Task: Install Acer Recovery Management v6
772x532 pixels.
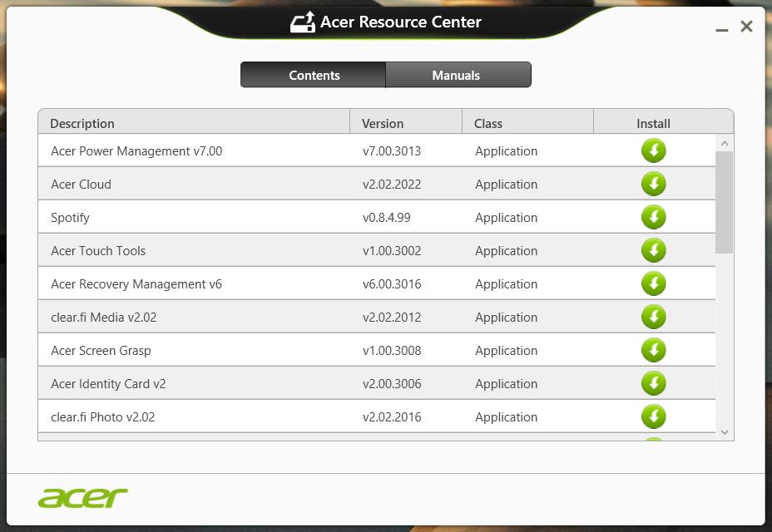Action: pyautogui.click(x=653, y=283)
